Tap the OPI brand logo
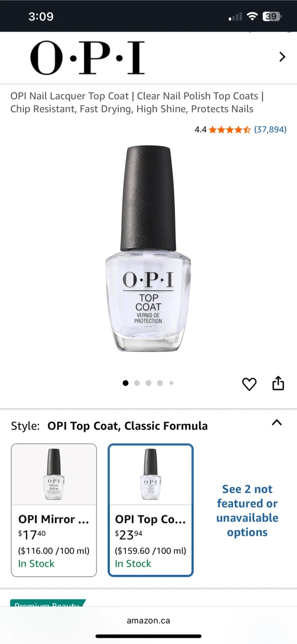 tap(88, 58)
